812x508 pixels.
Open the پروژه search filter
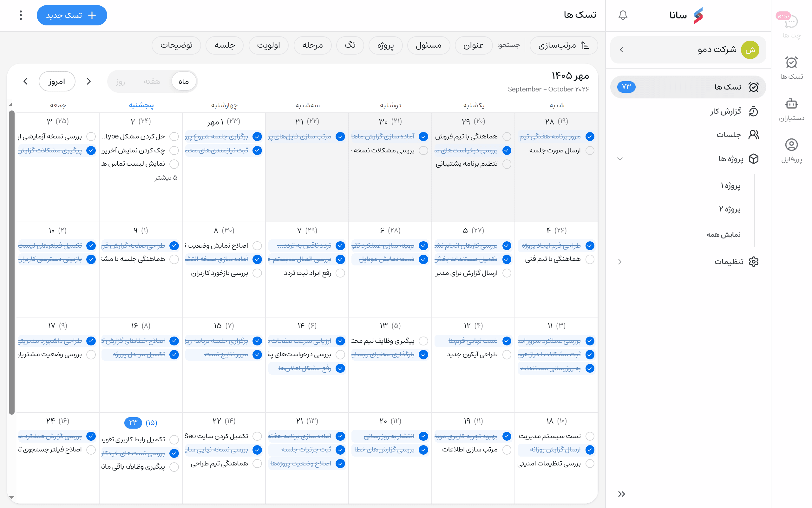pyautogui.click(x=385, y=45)
